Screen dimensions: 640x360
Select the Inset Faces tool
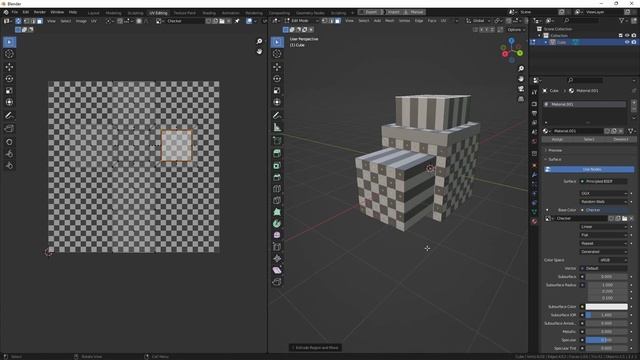(x=277, y=166)
